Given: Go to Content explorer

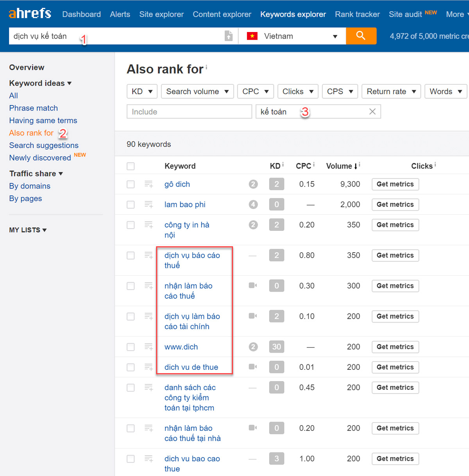Looking at the screenshot, I should click(x=222, y=14).
